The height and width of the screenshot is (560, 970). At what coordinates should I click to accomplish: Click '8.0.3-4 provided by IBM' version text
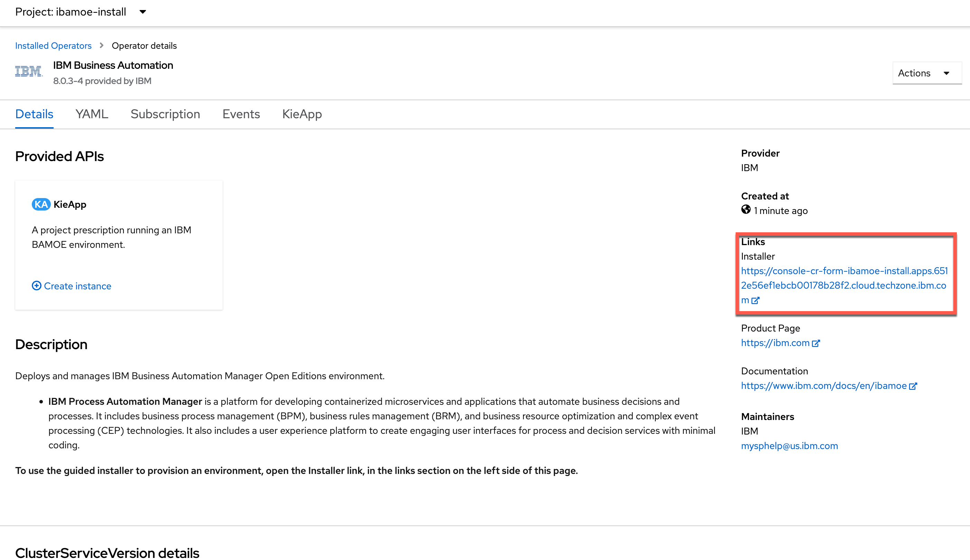(x=102, y=81)
